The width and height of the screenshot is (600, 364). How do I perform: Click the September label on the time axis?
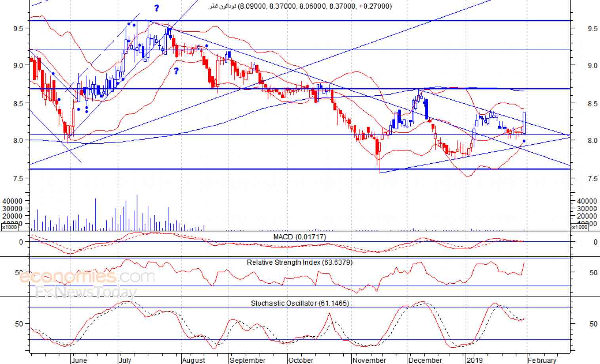[248, 360]
